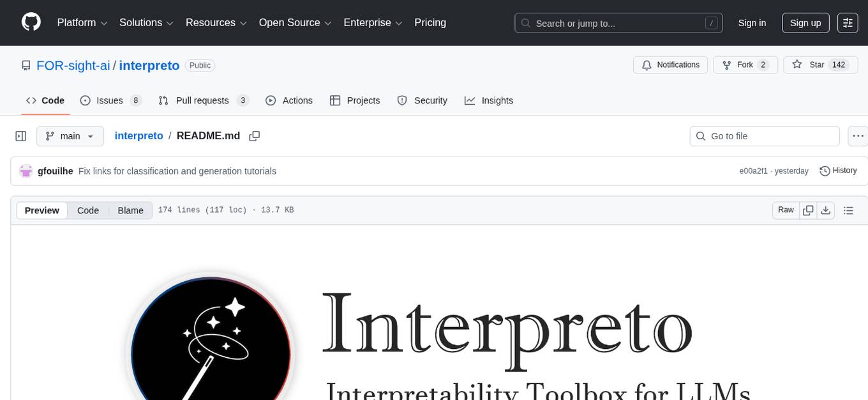
Task: Click gfouilhe's profile avatar
Action: point(26,171)
